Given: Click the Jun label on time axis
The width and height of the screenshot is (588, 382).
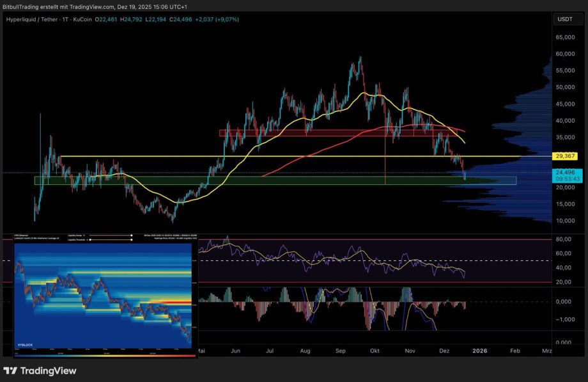Looking at the screenshot, I should click(236, 351).
